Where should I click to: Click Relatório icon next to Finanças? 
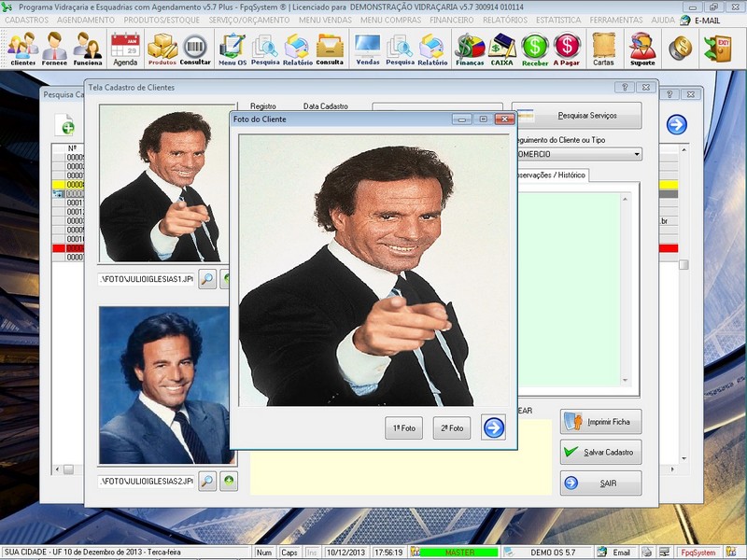click(x=432, y=49)
